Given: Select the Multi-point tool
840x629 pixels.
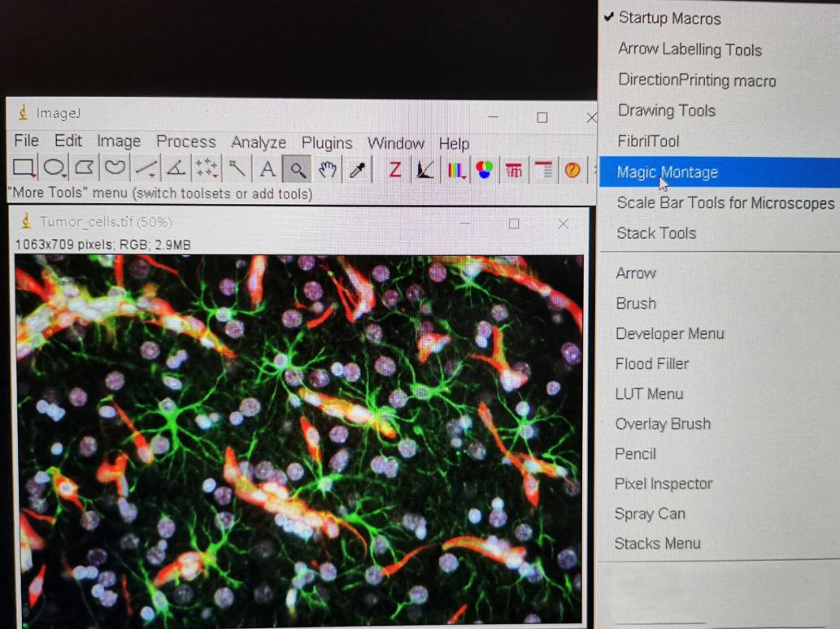Looking at the screenshot, I should coord(207,168).
